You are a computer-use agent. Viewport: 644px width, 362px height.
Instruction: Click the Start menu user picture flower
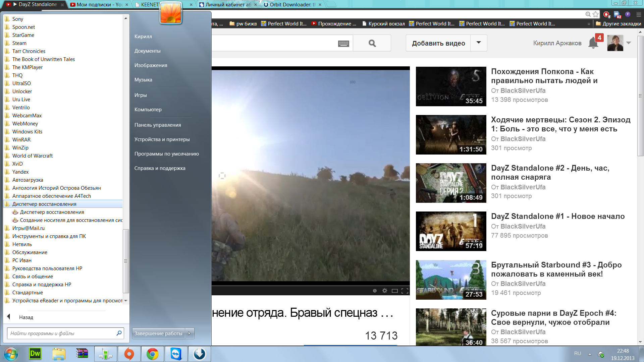171,13
